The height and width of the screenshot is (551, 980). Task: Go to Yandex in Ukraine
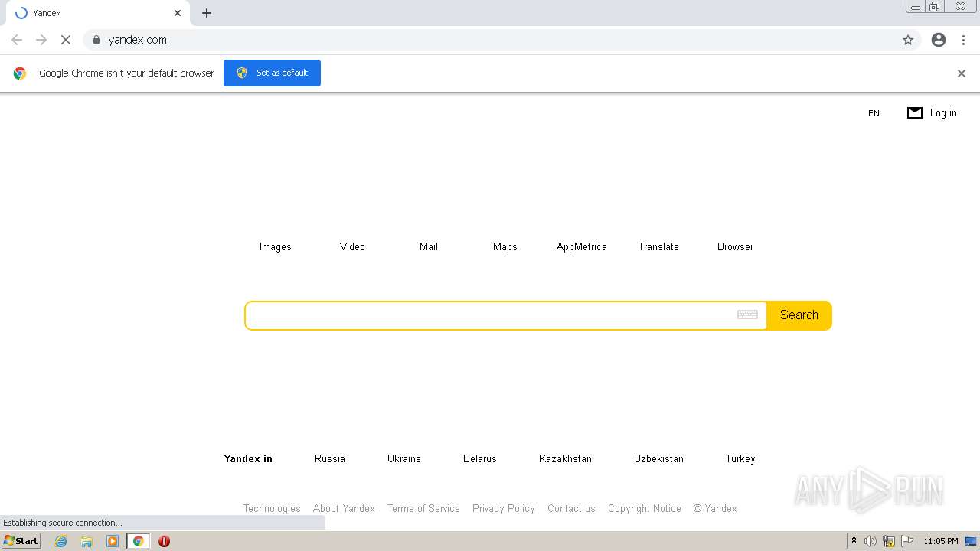404,458
